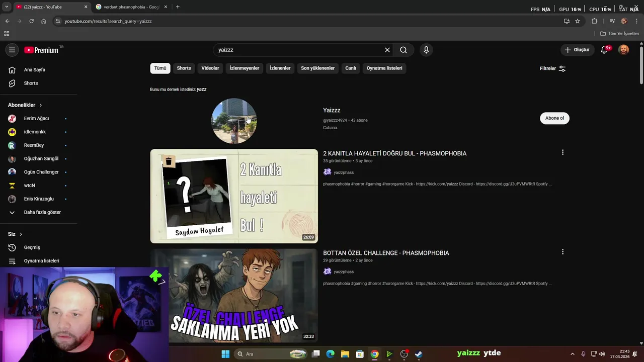Select the Videolar filter chip
644x362 pixels.
pyautogui.click(x=210, y=68)
